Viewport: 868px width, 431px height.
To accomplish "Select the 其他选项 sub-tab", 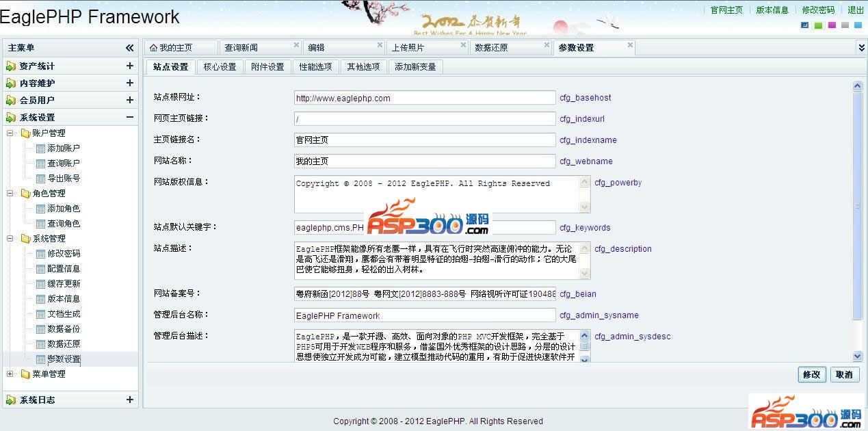I will click(363, 67).
